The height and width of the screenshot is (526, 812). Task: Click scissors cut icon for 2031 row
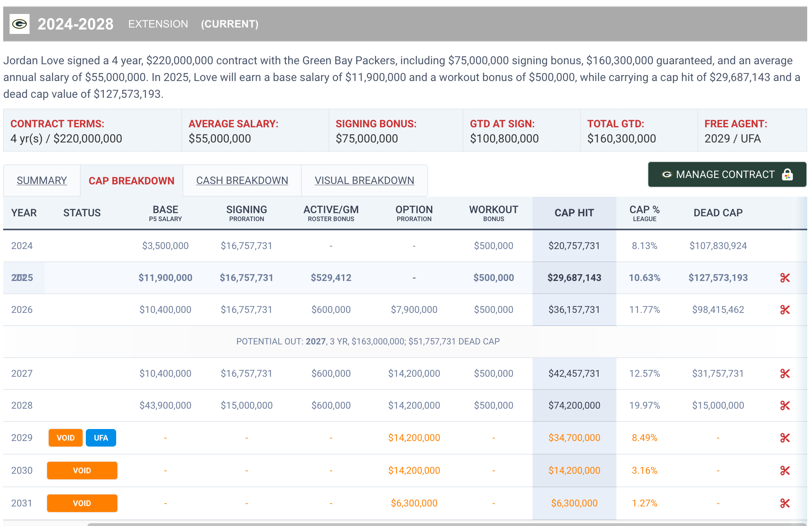785,503
